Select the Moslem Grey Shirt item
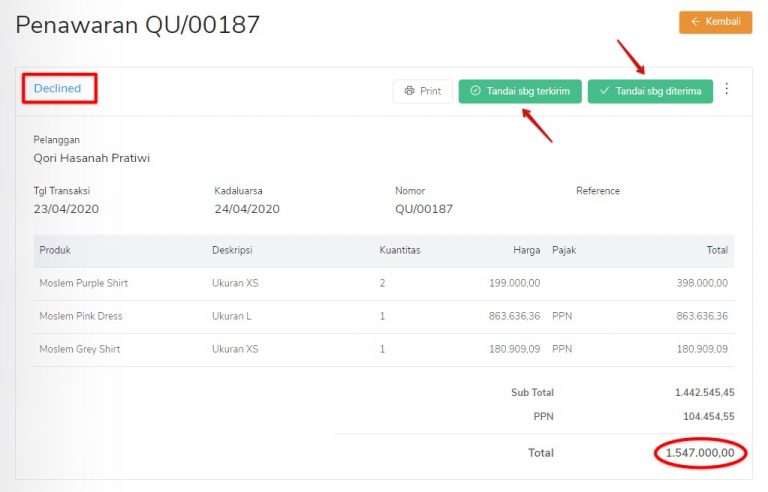The width and height of the screenshot is (768, 492). [x=80, y=349]
